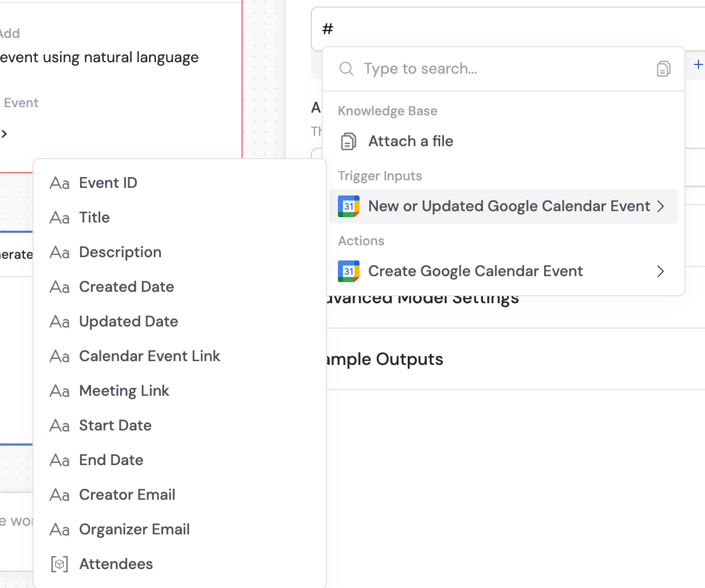705x588 pixels.
Task: Click the chevron below Event in left panel
Action: pyautogui.click(x=4, y=134)
